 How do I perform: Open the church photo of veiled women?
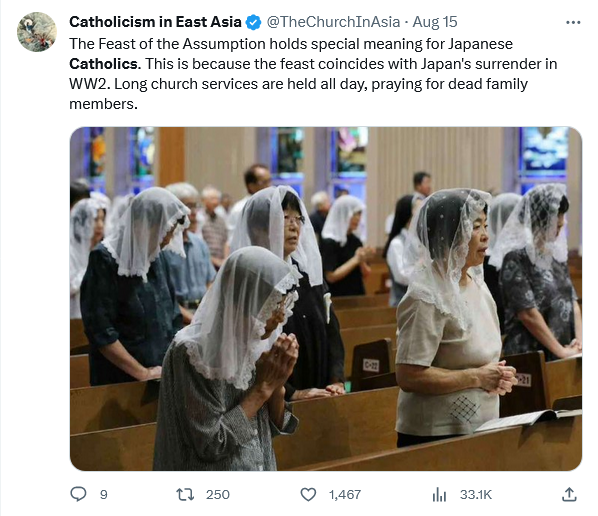[326, 299]
